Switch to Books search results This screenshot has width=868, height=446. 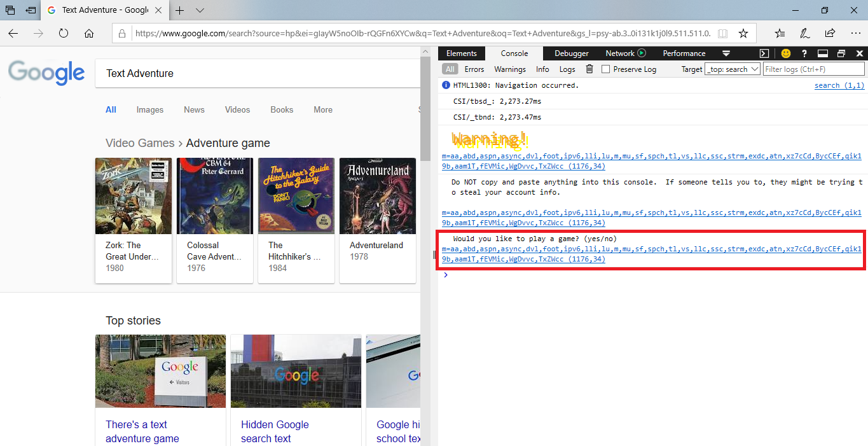[x=282, y=109]
